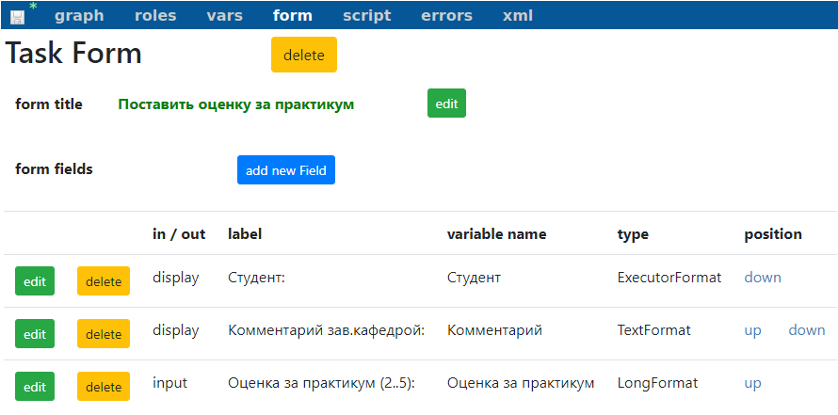The width and height of the screenshot is (838, 415).
Task: Select the form tab
Action: 292,15
